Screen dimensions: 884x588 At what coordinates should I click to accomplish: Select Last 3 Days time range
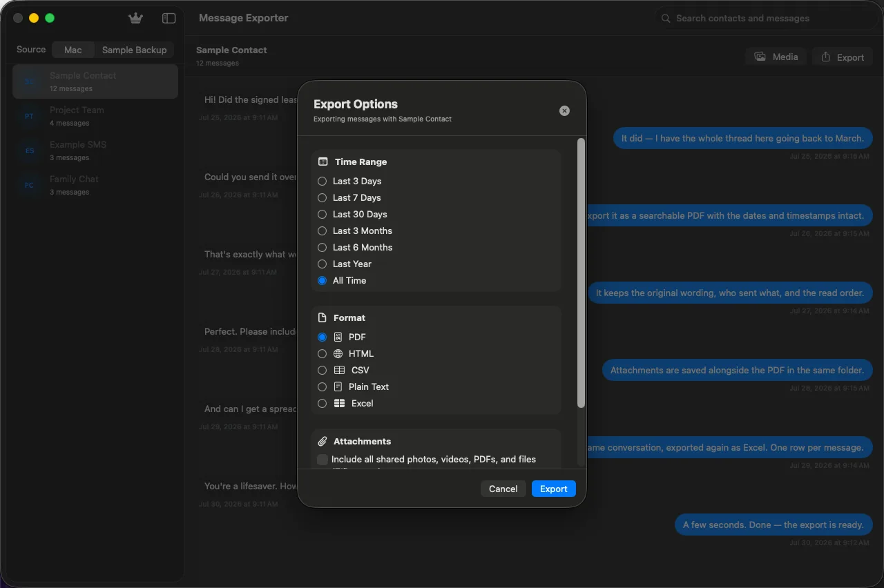coord(322,181)
